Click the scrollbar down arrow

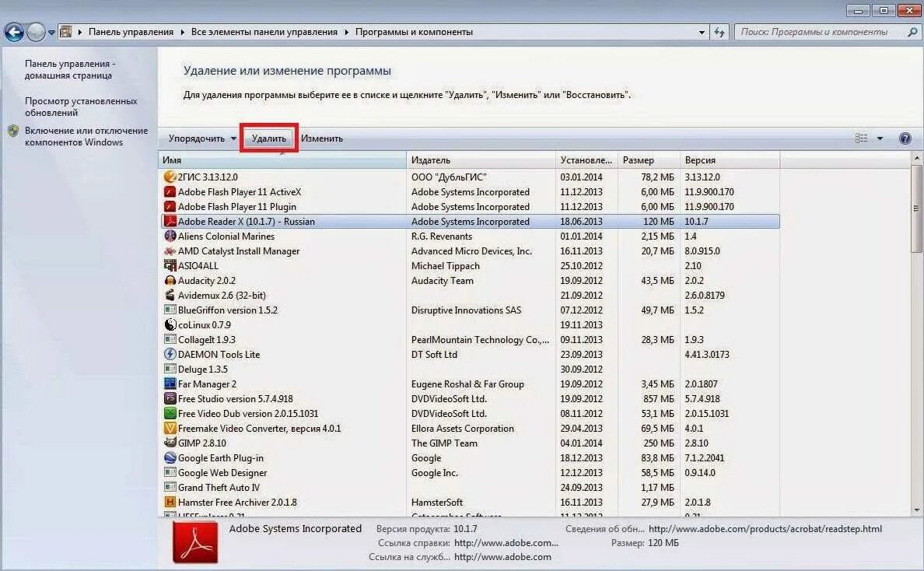(x=915, y=510)
